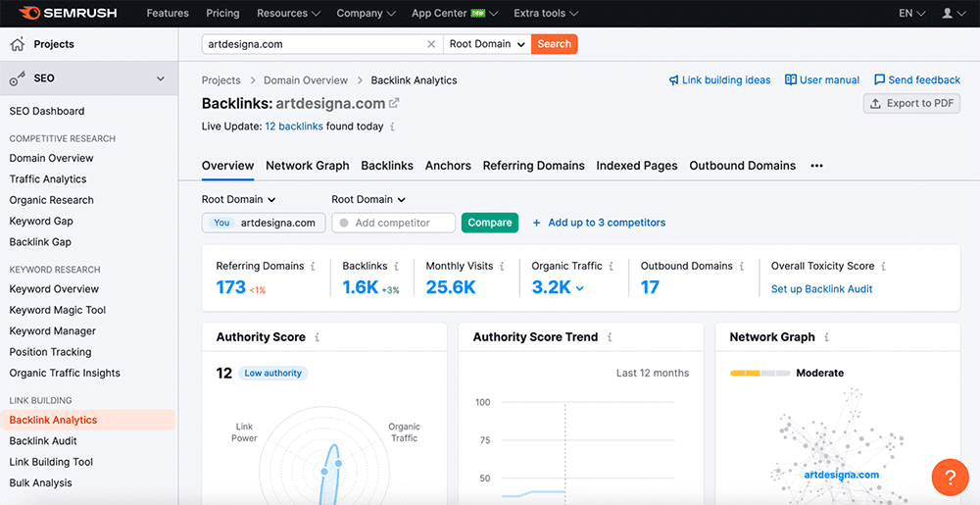Click the Backlinks metric info icon
980x505 pixels.
point(396,267)
